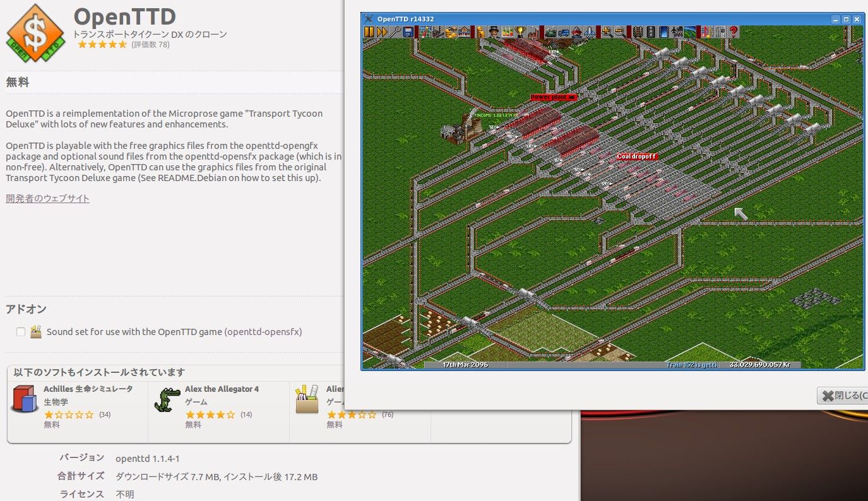868x501 pixels.
Task: Open the subsidies coins icon
Action: click(451, 32)
